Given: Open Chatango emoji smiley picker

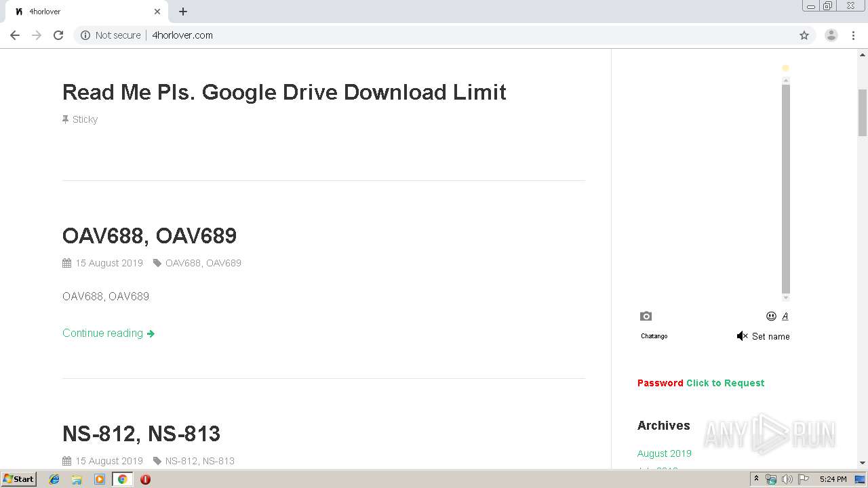Looking at the screenshot, I should [771, 316].
